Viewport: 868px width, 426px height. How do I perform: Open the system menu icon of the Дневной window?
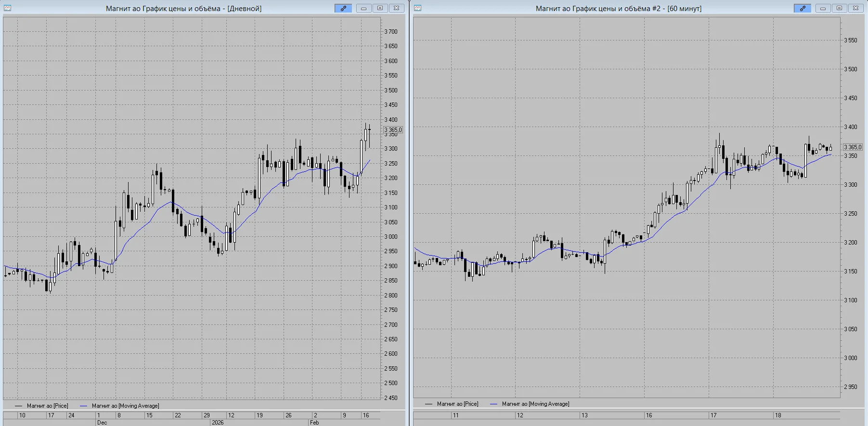(7, 8)
